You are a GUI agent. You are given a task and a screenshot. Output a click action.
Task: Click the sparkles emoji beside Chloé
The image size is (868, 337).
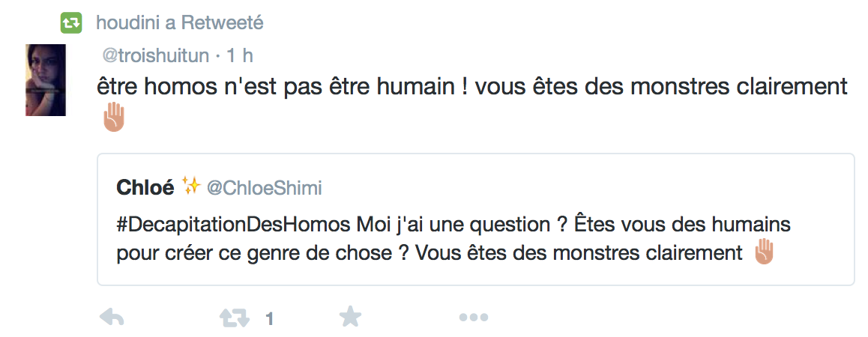[191, 187]
